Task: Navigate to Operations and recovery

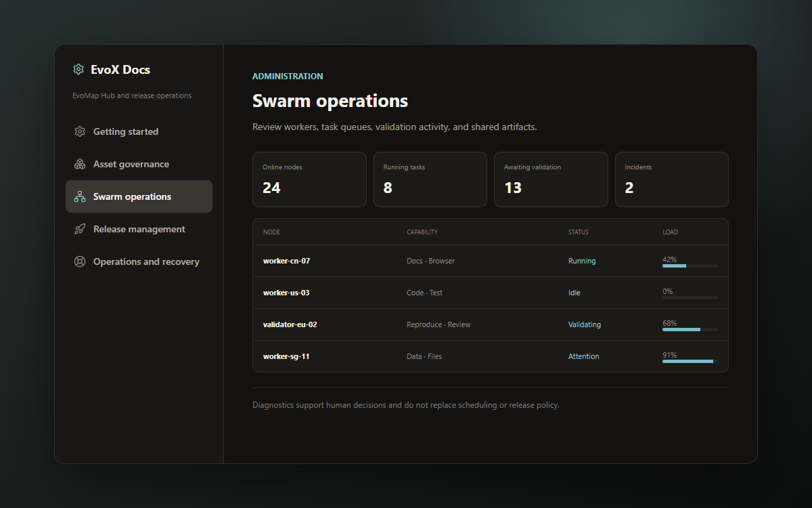Action: point(139,261)
